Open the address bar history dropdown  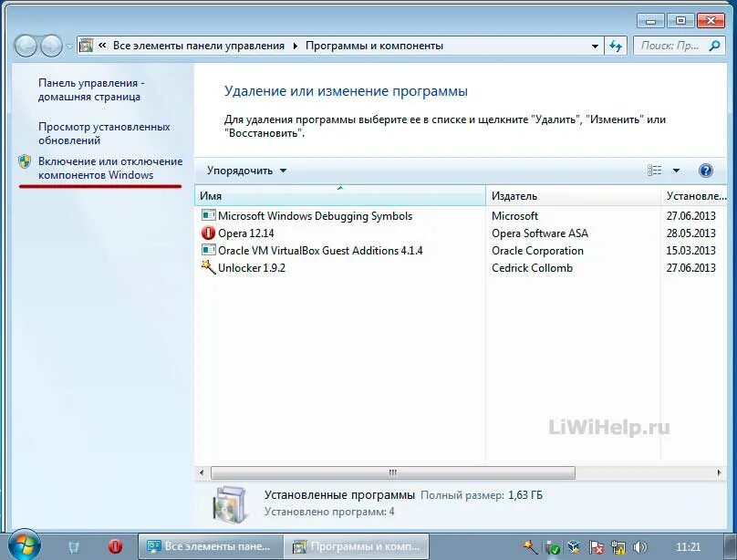(x=595, y=46)
